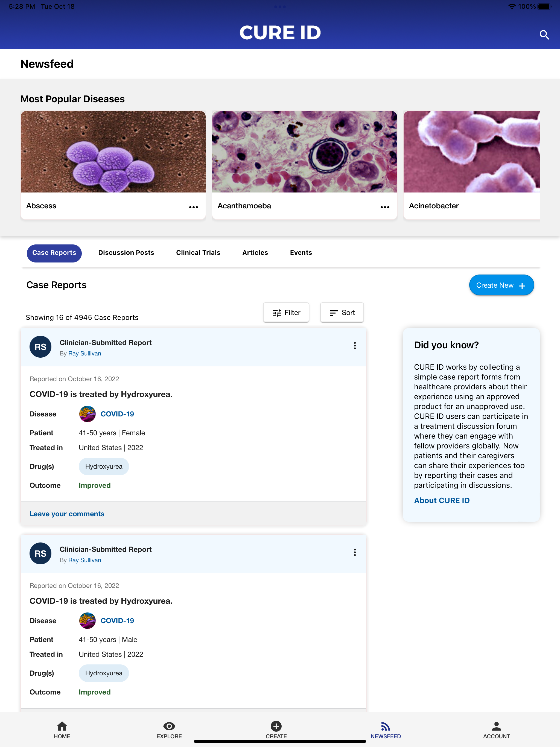The width and height of the screenshot is (560, 747).
Task: Click the Acinetobacter card title
Action: tap(434, 206)
